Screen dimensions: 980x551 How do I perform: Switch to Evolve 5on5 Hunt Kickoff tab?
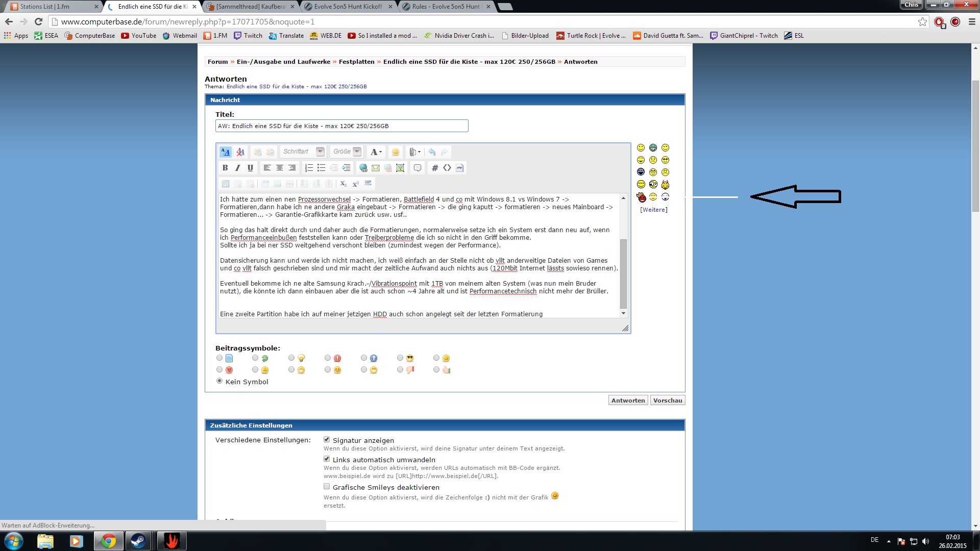pyautogui.click(x=348, y=7)
